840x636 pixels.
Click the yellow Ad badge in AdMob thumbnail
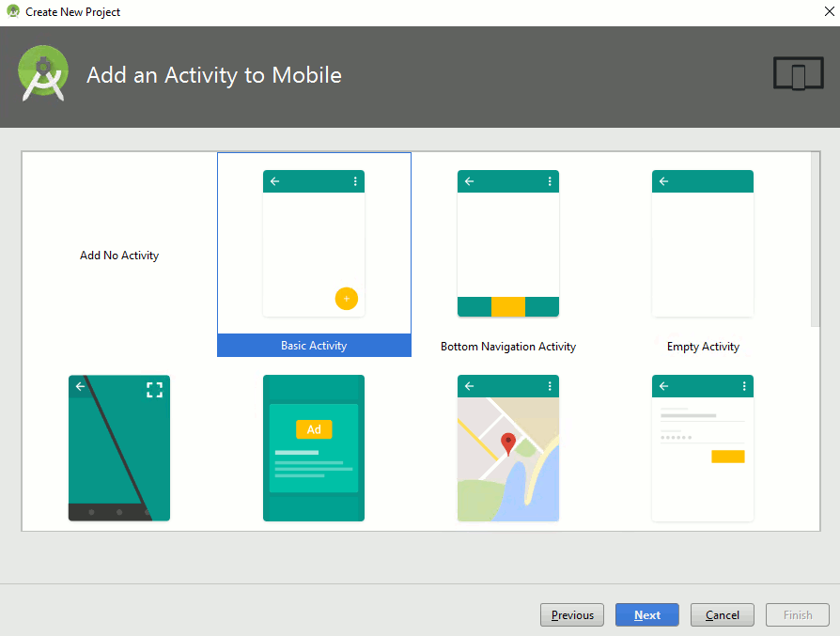(x=314, y=429)
